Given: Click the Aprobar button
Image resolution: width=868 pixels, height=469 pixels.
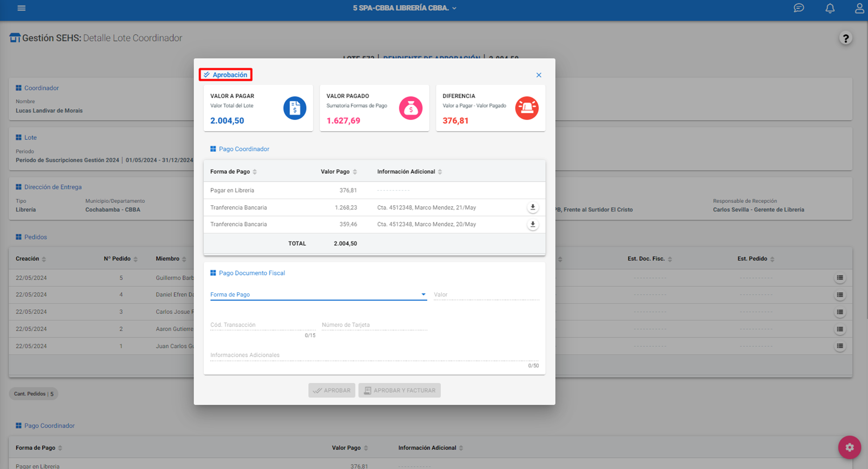Looking at the screenshot, I should point(332,390).
